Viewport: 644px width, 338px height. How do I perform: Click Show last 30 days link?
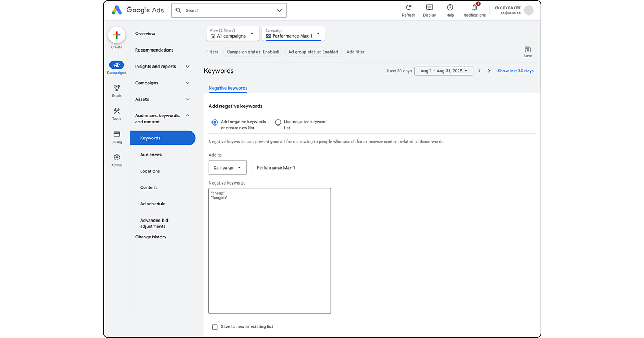[x=515, y=71]
